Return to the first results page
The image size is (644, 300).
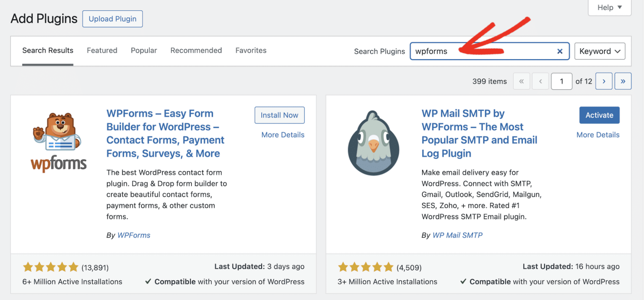pyautogui.click(x=522, y=81)
